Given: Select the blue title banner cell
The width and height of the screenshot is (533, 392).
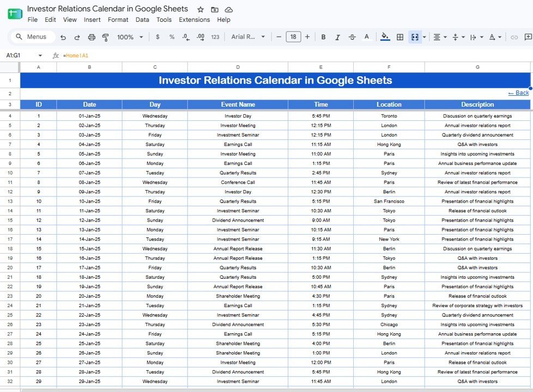Looking at the screenshot, I should tap(275, 81).
